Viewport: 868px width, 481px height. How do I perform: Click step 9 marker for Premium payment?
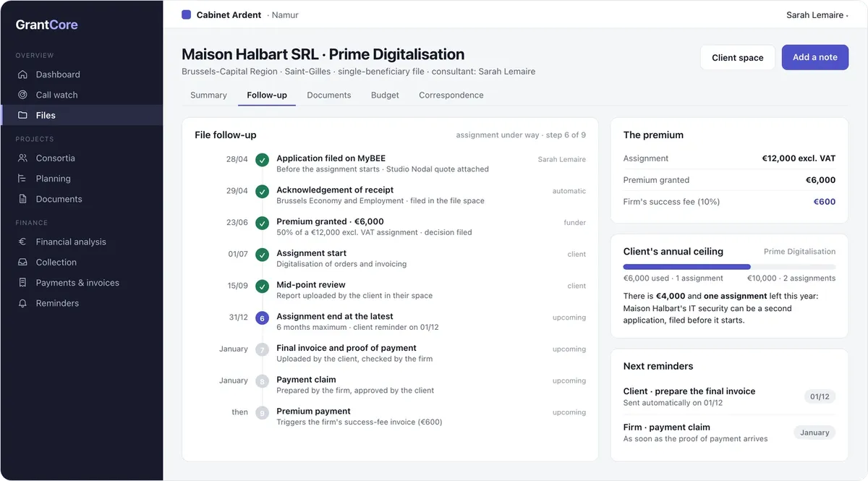point(263,412)
